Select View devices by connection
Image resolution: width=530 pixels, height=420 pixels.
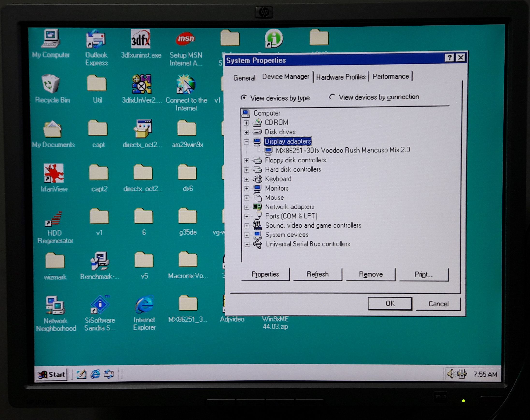click(x=374, y=97)
